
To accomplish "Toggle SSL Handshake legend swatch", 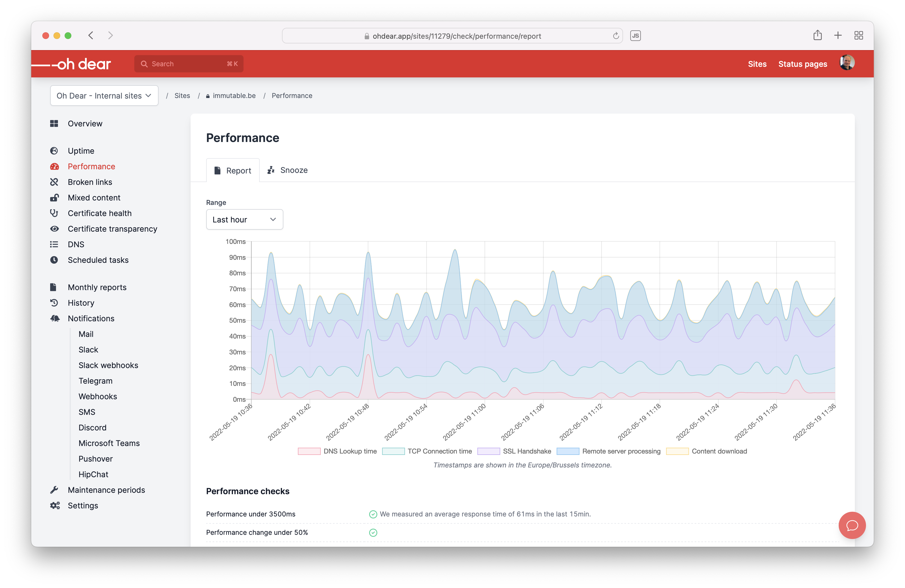I will [x=489, y=451].
